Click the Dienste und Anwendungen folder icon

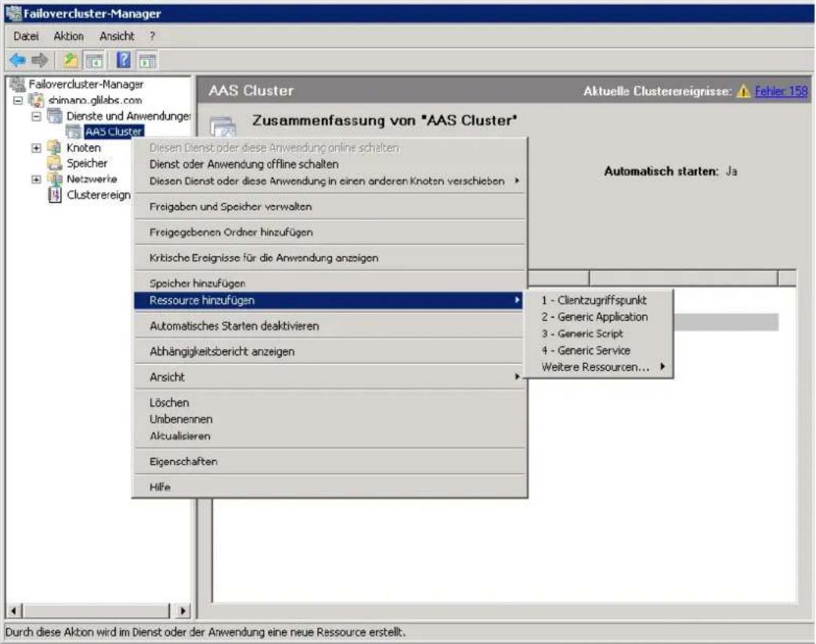(x=54, y=116)
